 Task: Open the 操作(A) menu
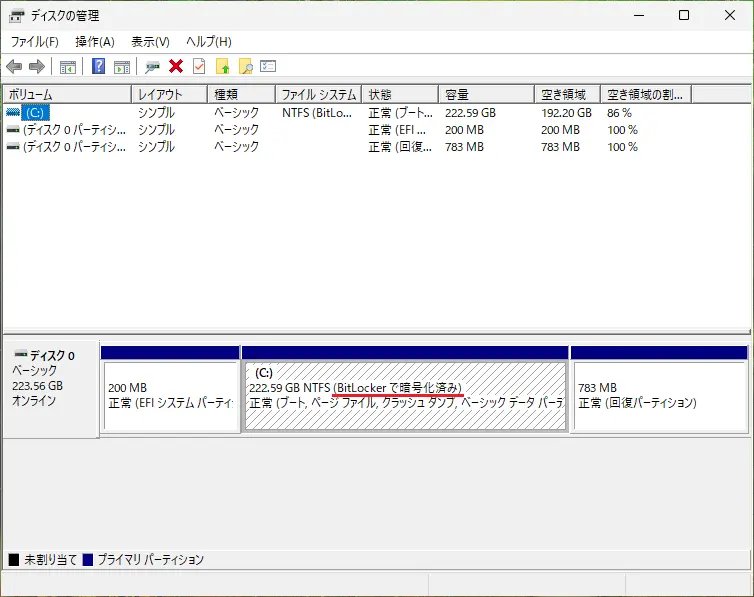(95, 41)
